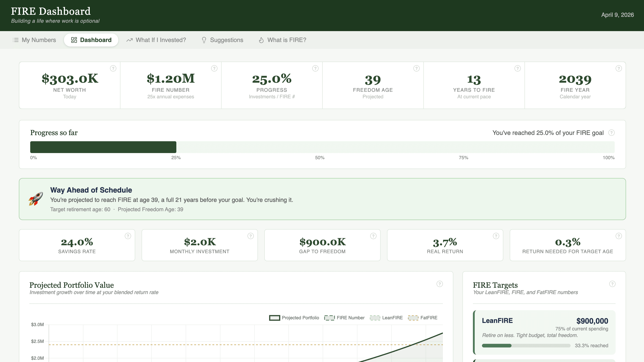The height and width of the screenshot is (362, 644).
Task: Open the Monthly Investment help icon
Action: 250,236
